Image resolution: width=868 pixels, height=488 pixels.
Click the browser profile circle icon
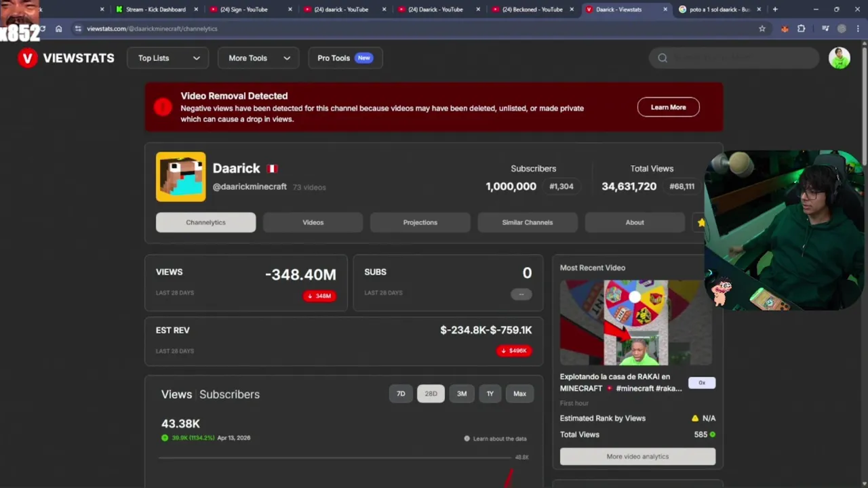coord(842,28)
